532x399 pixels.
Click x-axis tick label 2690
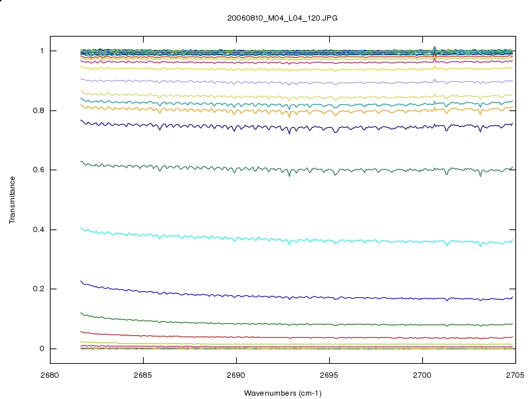point(236,375)
